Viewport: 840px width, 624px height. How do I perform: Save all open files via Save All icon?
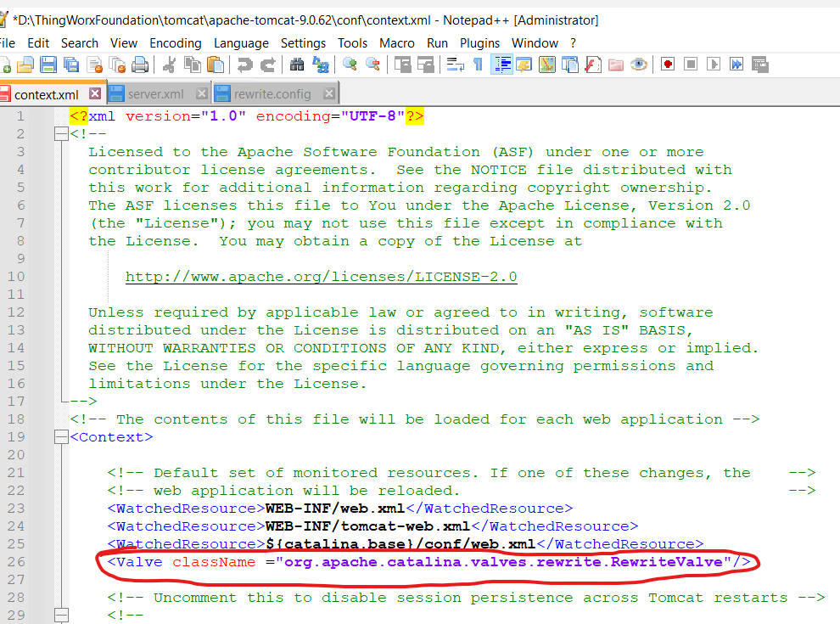(71, 65)
